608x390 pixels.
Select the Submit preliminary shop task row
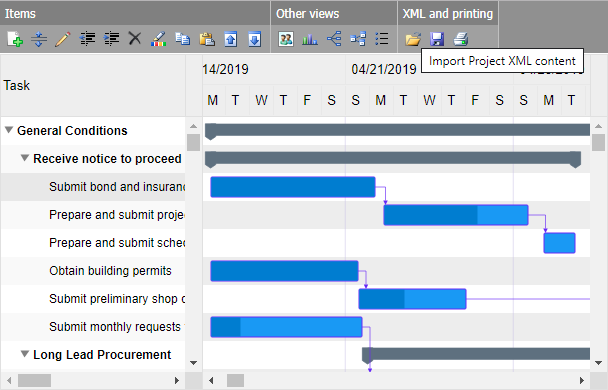pos(93,299)
